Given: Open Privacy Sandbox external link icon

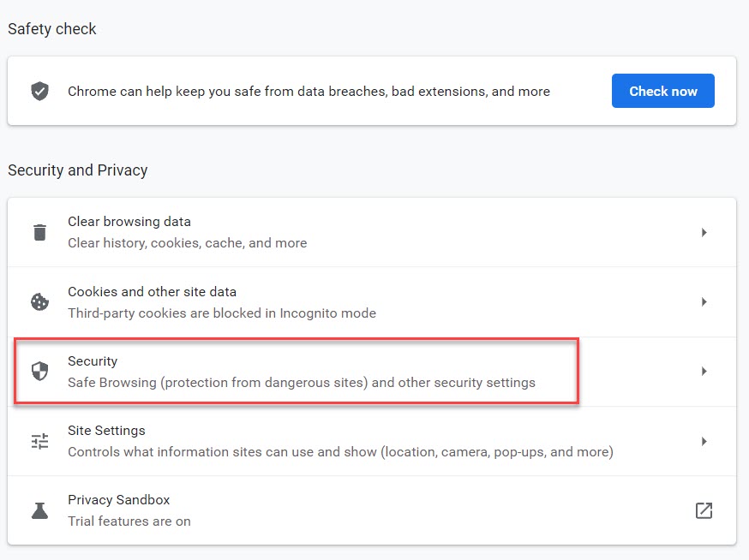Looking at the screenshot, I should tap(704, 510).
